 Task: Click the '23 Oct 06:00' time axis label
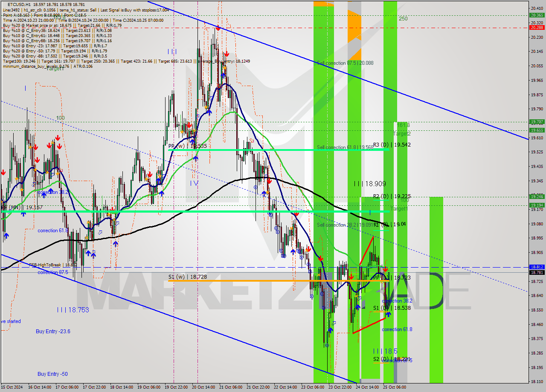coord(312,387)
